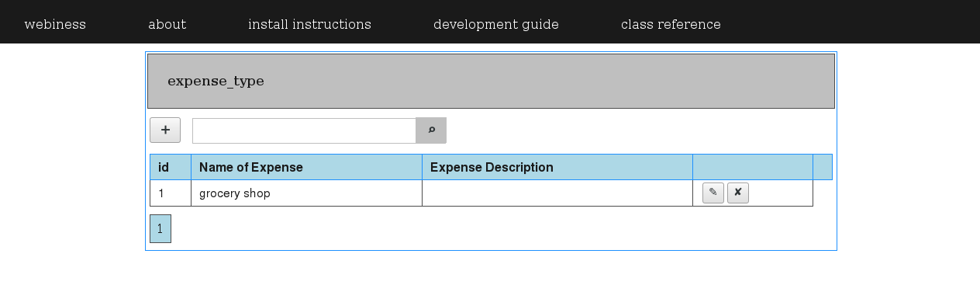
Task: Go to install instructions page
Action: [x=309, y=24]
